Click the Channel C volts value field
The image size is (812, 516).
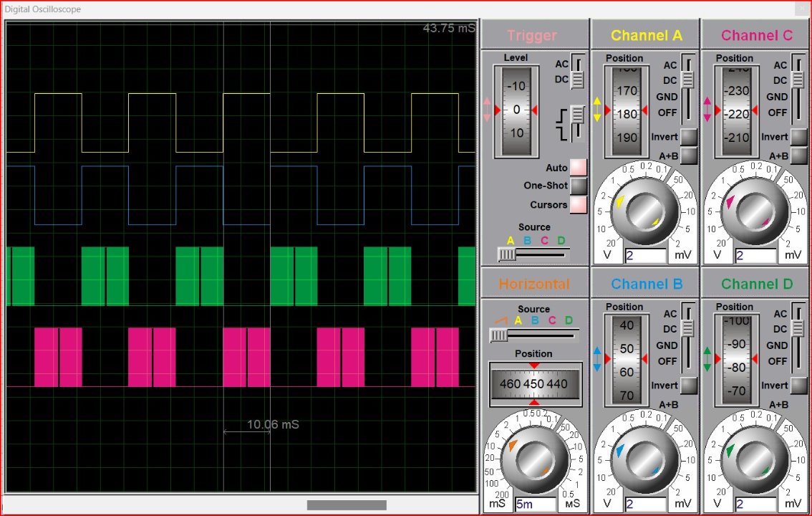point(755,255)
